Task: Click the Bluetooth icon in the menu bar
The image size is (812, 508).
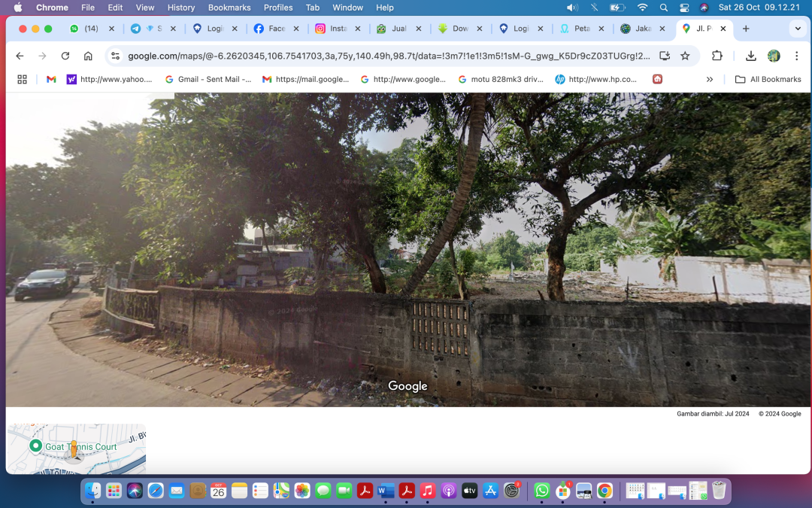Action: [x=594, y=8]
